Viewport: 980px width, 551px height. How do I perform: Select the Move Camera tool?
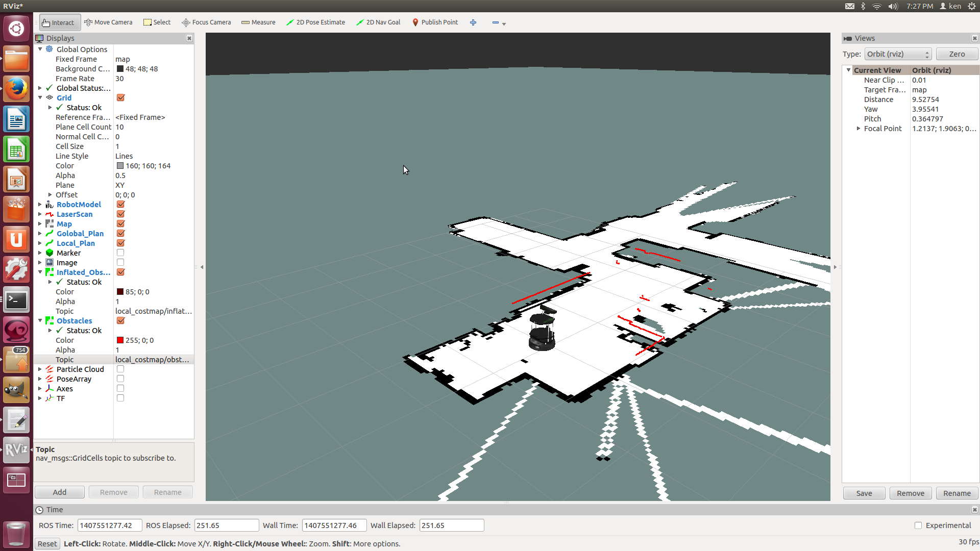(x=108, y=22)
